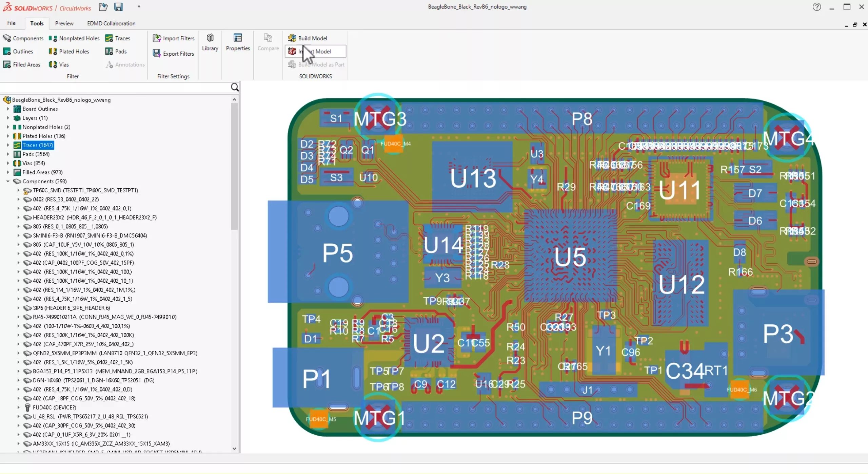Select the Pads (3564) tree icon
The width and height of the screenshot is (868, 474).
(17, 154)
